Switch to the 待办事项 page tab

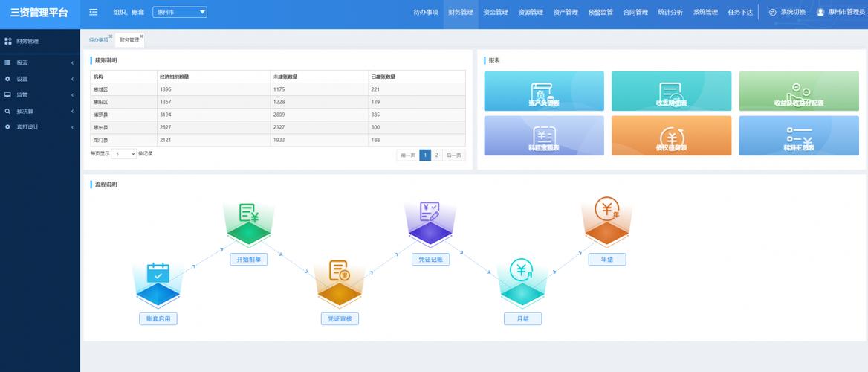pos(99,40)
